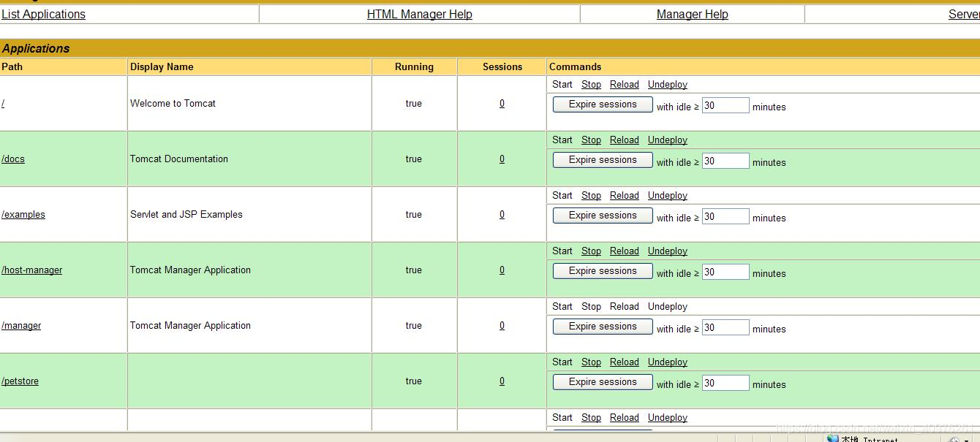Expire sessions for /examples application
Image resolution: width=980 pixels, height=442 pixels.
pyautogui.click(x=603, y=216)
